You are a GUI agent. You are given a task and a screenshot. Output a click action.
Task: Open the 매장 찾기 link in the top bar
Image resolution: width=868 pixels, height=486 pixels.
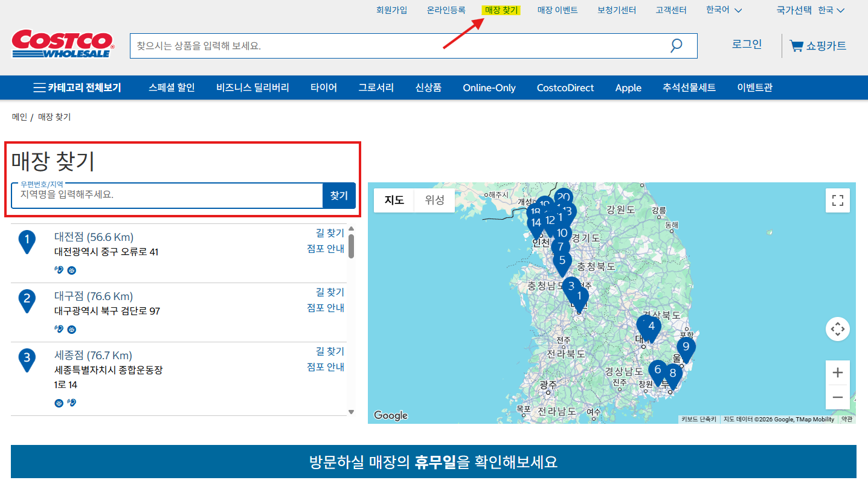click(501, 10)
